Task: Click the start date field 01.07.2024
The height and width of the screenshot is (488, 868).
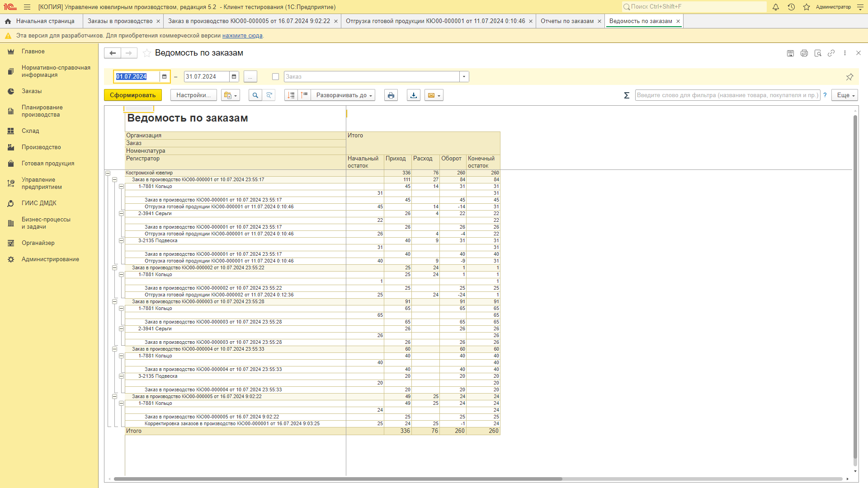Action: (137, 77)
